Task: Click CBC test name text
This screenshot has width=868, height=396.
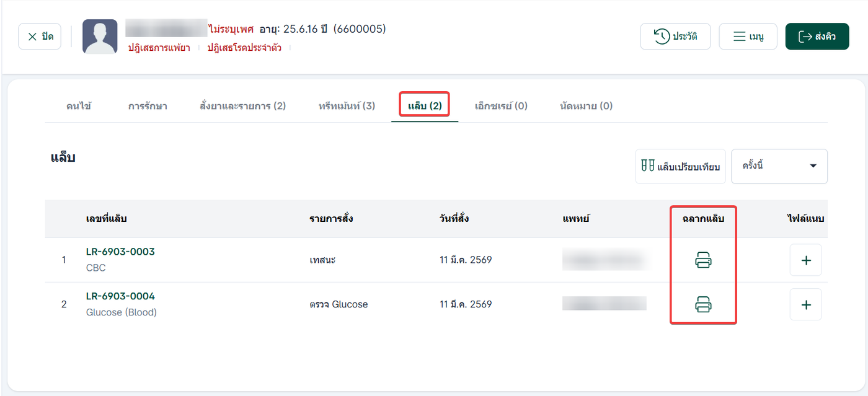Action: click(x=95, y=268)
